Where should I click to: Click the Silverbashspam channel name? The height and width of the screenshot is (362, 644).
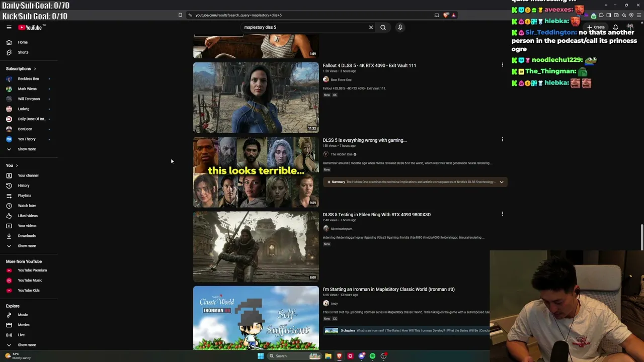[341, 229]
